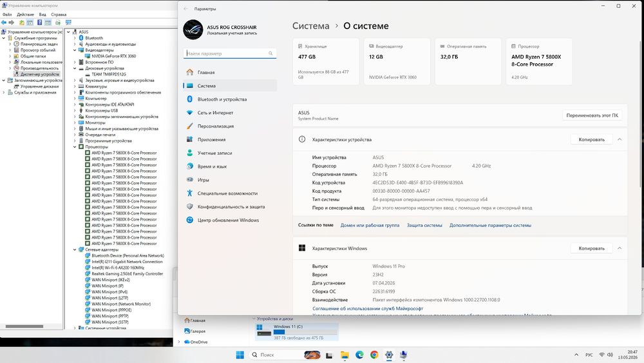
Task: Open Соглашение об использовании служб Майкрософт link
Action: coord(368,308)
